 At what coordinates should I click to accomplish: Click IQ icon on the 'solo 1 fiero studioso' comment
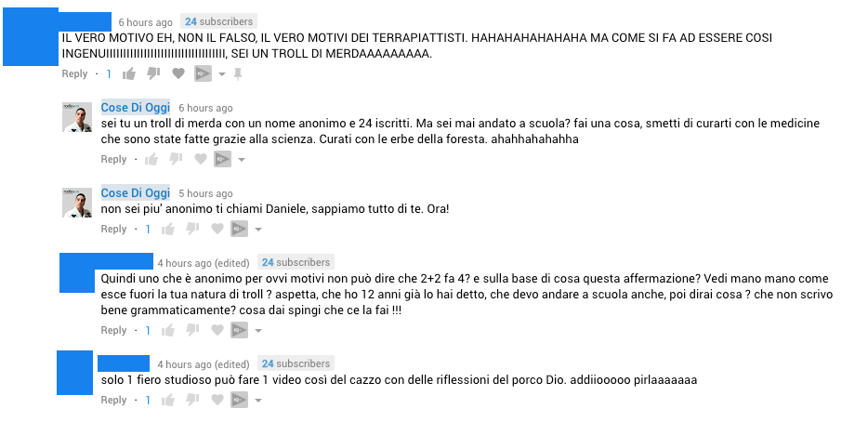(239, 400)
